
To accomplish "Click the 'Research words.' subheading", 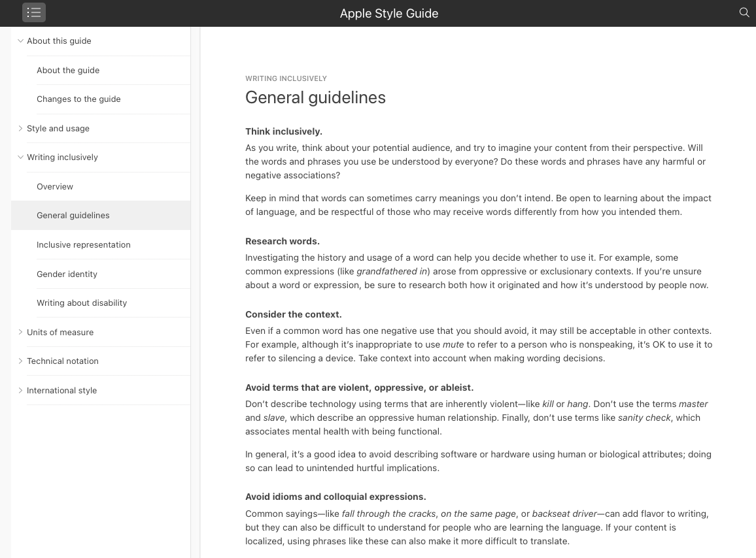I will click(x=283, y=241).
